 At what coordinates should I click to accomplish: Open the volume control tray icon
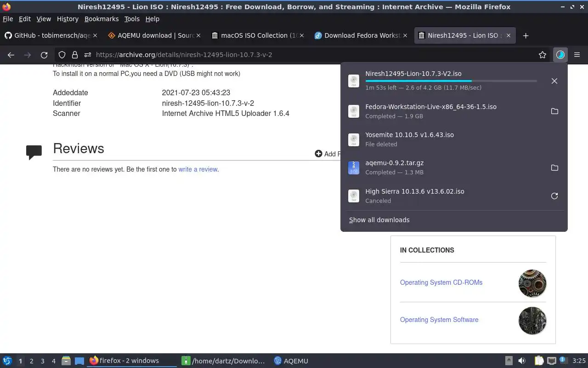pyautogui.click(x=522, y=361)
